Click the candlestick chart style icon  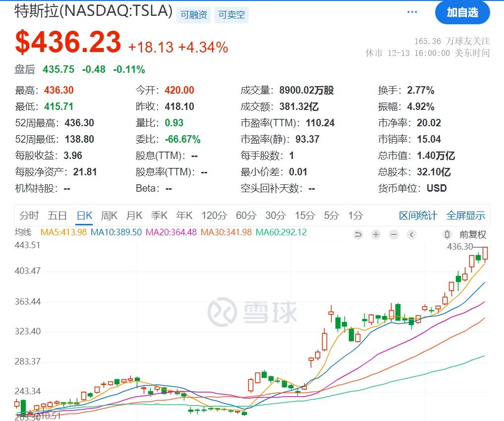[447, 234]
